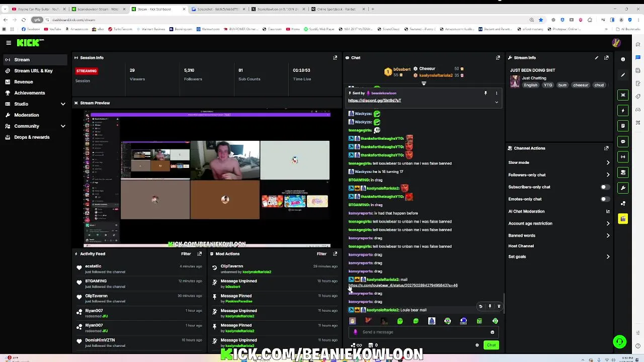Click user avatar in top right
Screen dimensions: 644x362
pyautogui.click(x=616, y=43)
